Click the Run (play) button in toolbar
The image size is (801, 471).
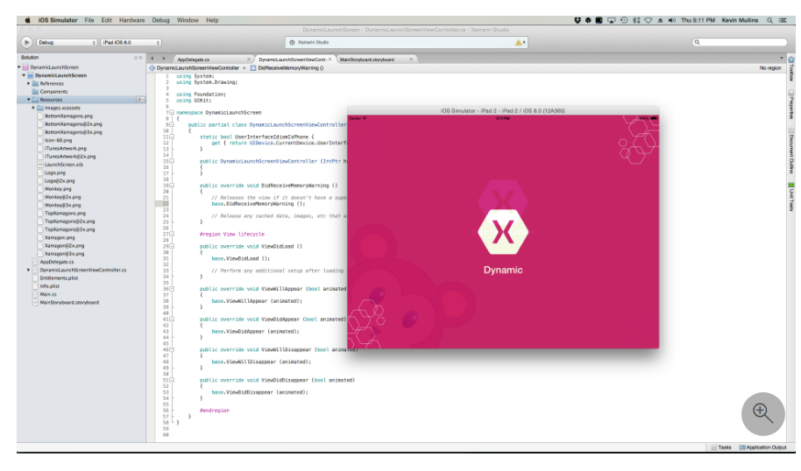[26, 42]
